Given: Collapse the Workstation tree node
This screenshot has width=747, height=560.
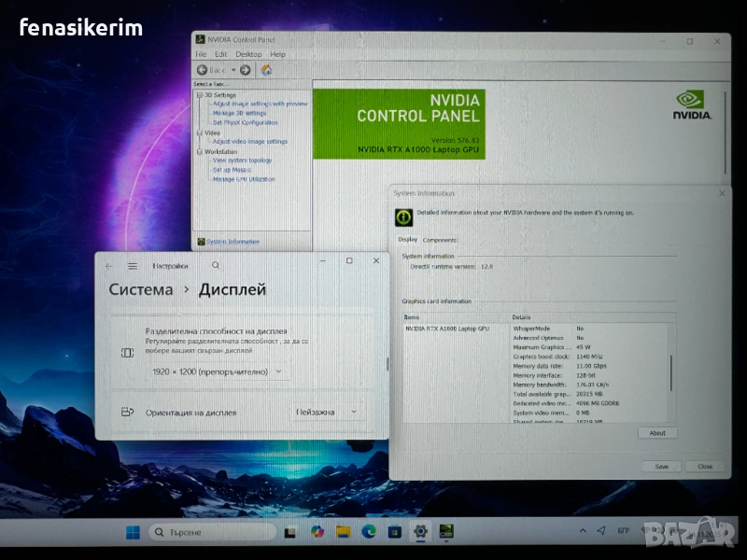Looking at the screenshot, I should point(199,151).
